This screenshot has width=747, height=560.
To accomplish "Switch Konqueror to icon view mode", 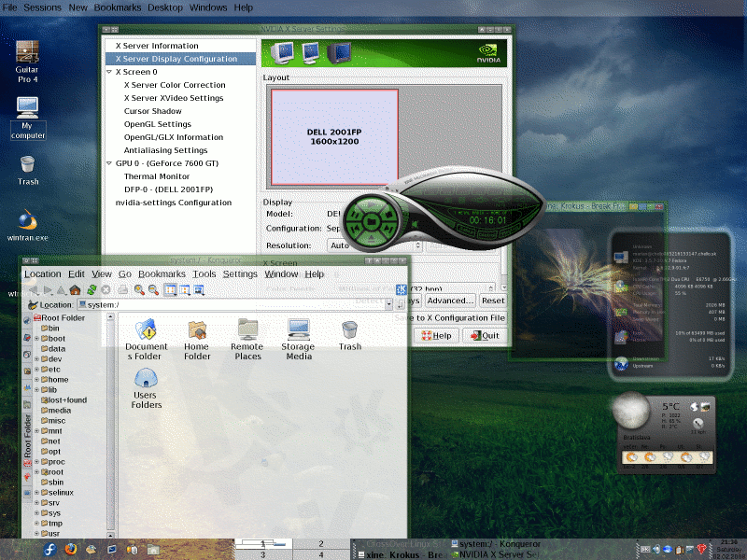I will pyautogui.click(x=170, y=289).
